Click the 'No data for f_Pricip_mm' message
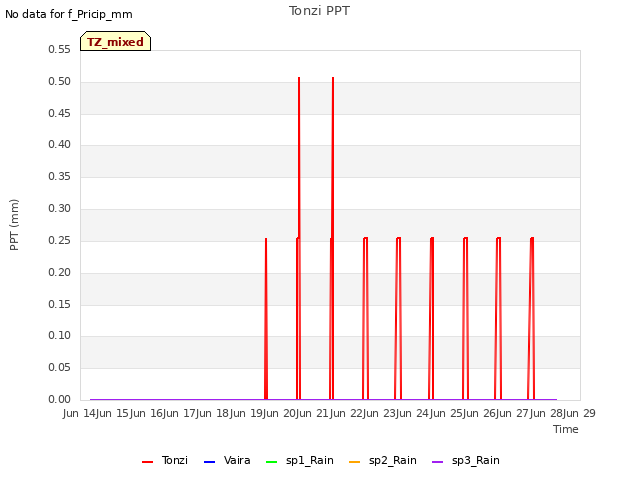 click(69, 14)
